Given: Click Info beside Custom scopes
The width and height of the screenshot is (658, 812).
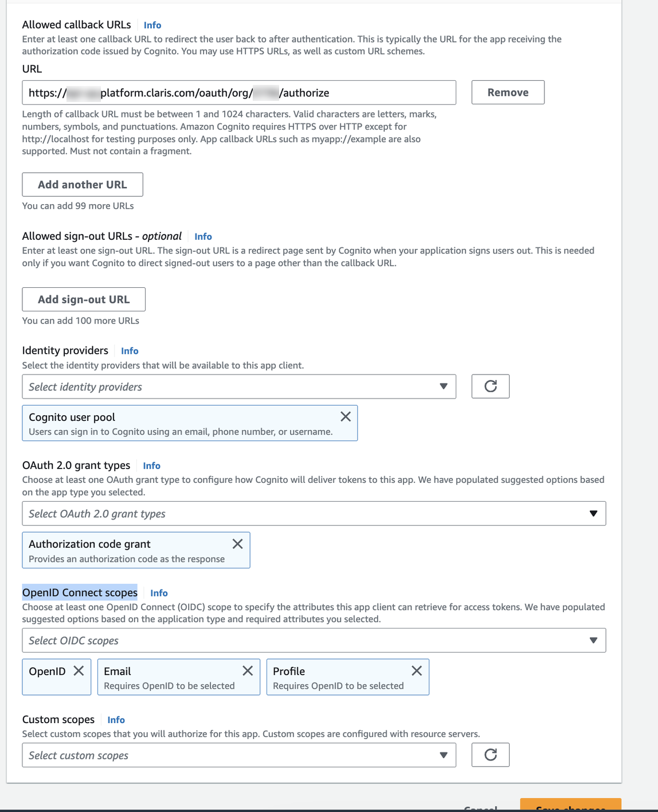Looking at the screenshot, I should (x=116, y=720).
